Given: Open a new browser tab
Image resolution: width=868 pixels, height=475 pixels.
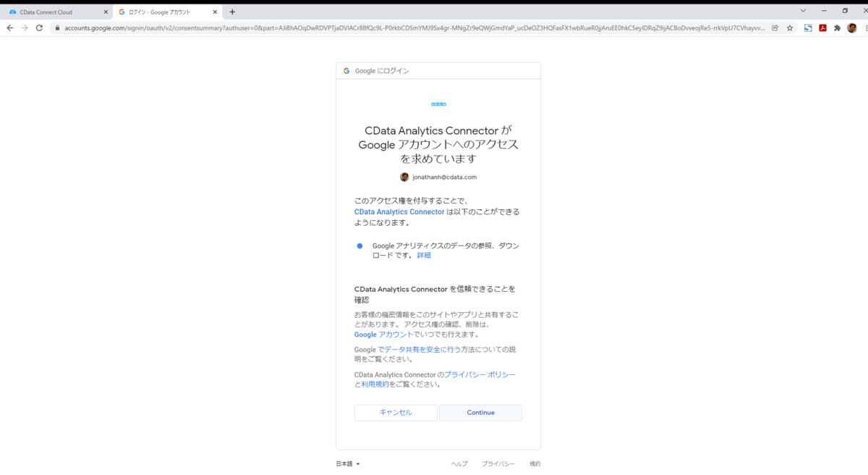Looking at the screenshot, I should click(232, 12).
